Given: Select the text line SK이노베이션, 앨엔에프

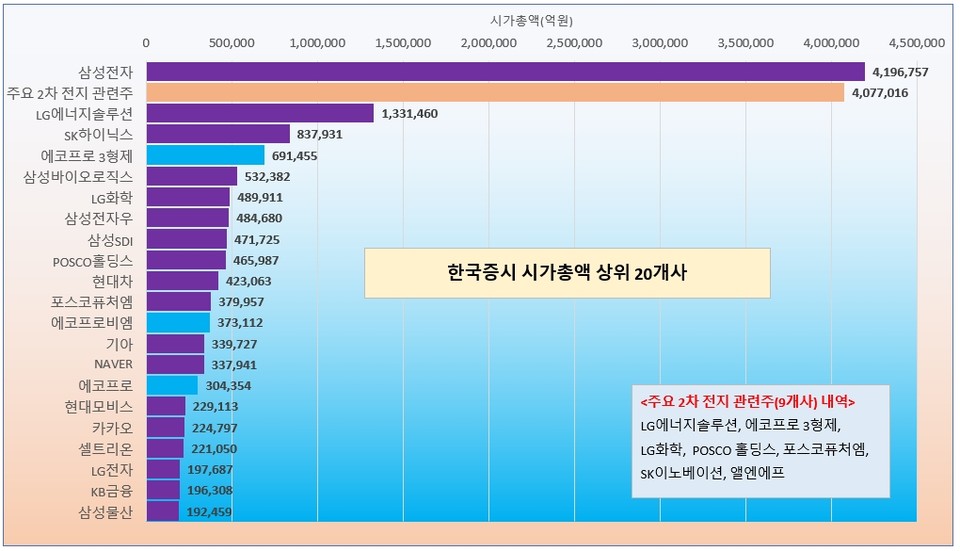Looking at the screenshot, I should pyautogui.click(x=712, y=473).
